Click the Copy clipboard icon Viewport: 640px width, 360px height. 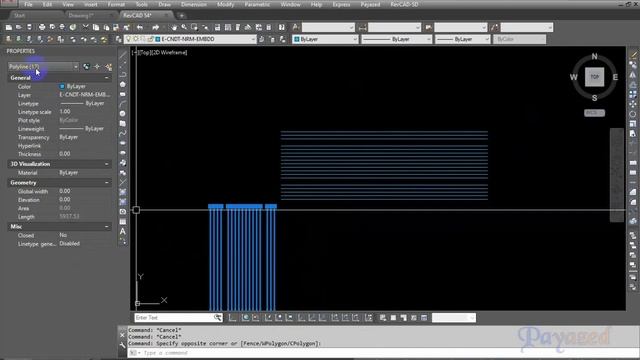96,27
